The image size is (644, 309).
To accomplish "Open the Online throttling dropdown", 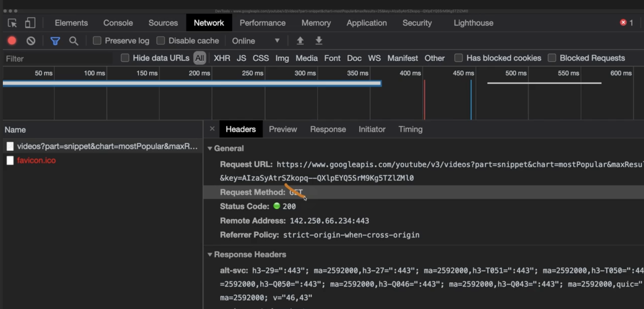I will (256, 41).
